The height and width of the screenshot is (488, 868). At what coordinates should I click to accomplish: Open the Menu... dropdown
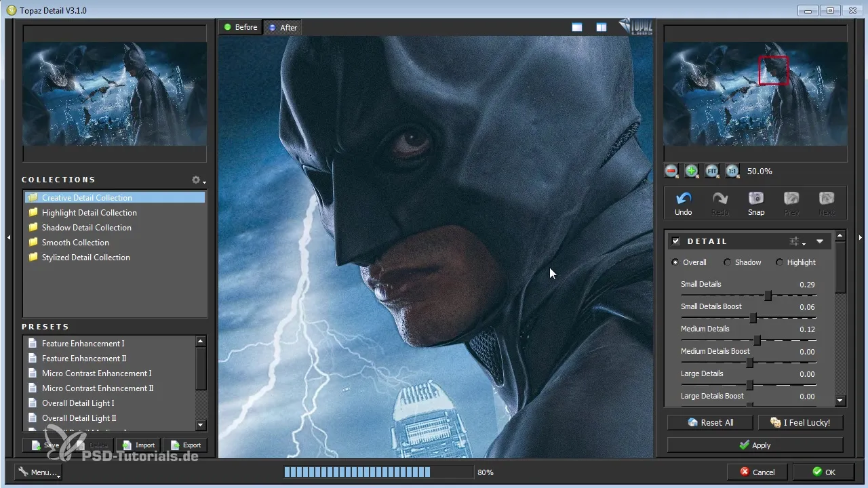click(x=38, y=472)
